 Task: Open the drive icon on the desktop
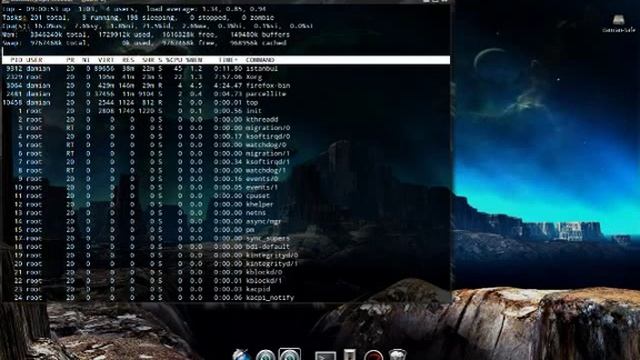pos(618,23)
